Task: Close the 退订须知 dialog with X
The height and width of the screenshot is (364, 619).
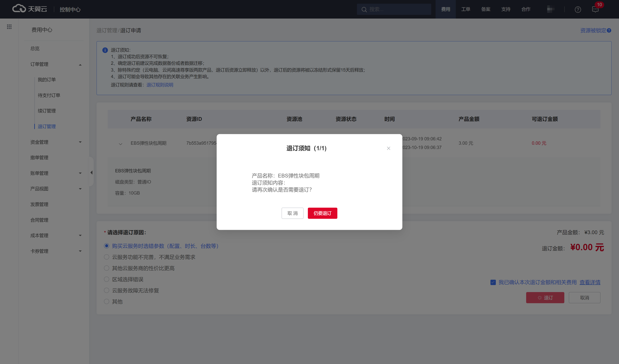Action: click(x=388, y=148)
